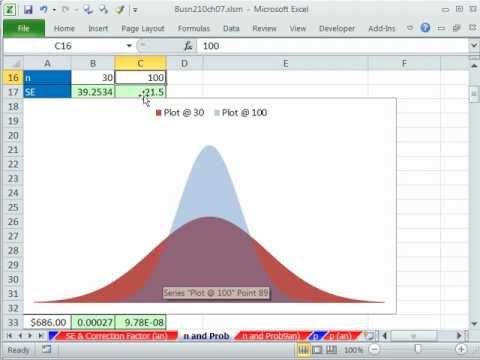
Task: Click the macro recording icon in status bar
Action: pos(46,349)
